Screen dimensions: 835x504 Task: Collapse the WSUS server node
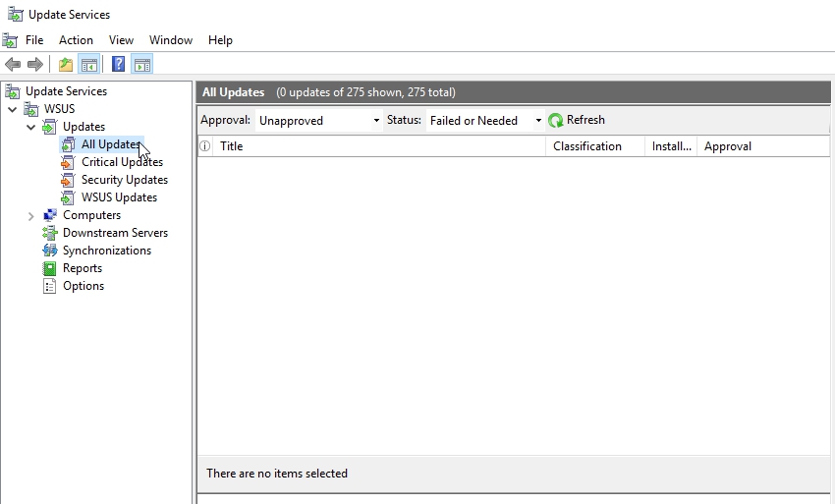[12, 109]
